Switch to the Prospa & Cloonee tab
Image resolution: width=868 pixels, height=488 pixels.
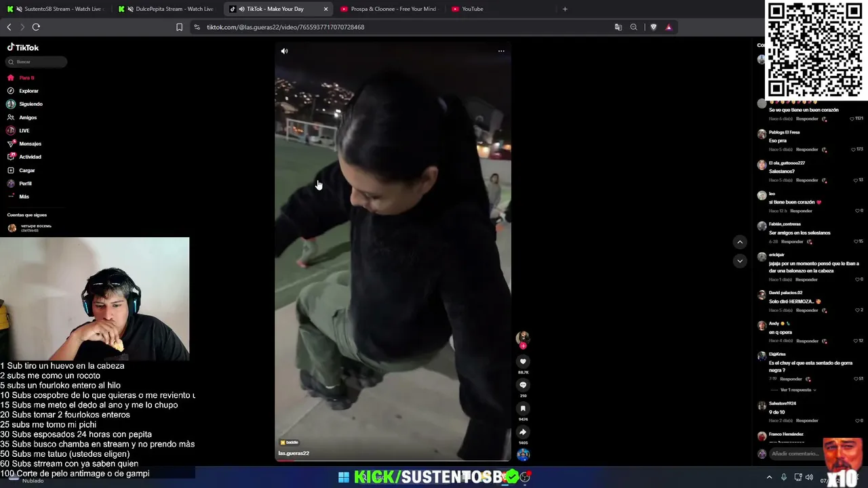tap(389, 9)
